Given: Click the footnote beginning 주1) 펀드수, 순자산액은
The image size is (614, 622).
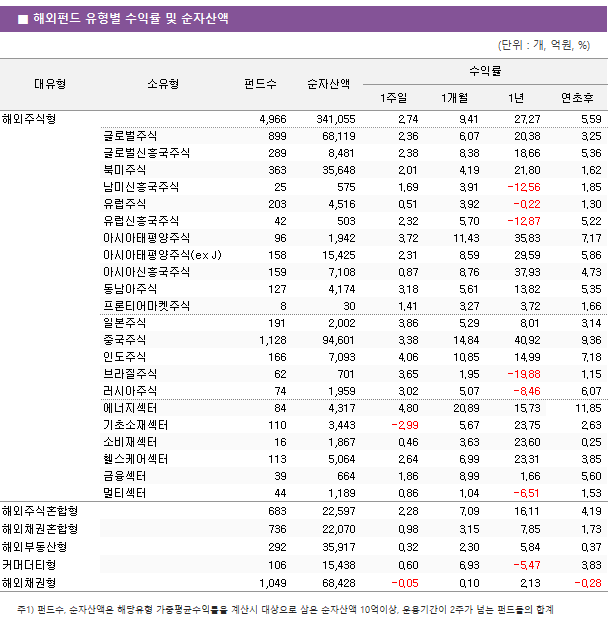Looking at the screenshot, I should click(x=286, y=609).
